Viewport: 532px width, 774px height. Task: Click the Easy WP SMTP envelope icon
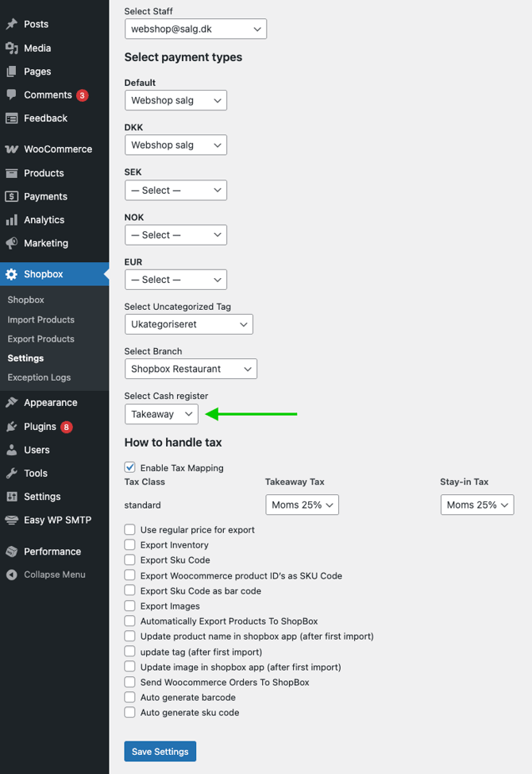[11, 521]
